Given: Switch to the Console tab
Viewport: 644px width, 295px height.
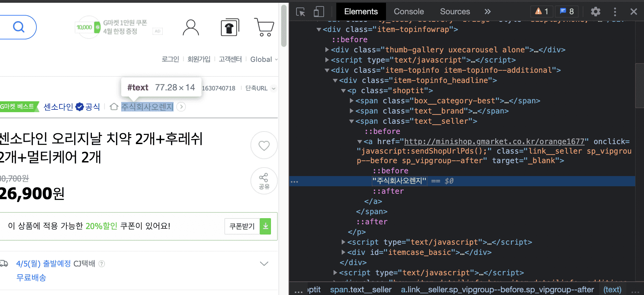Looking at the screenshot, I should (x=409, y=12).
